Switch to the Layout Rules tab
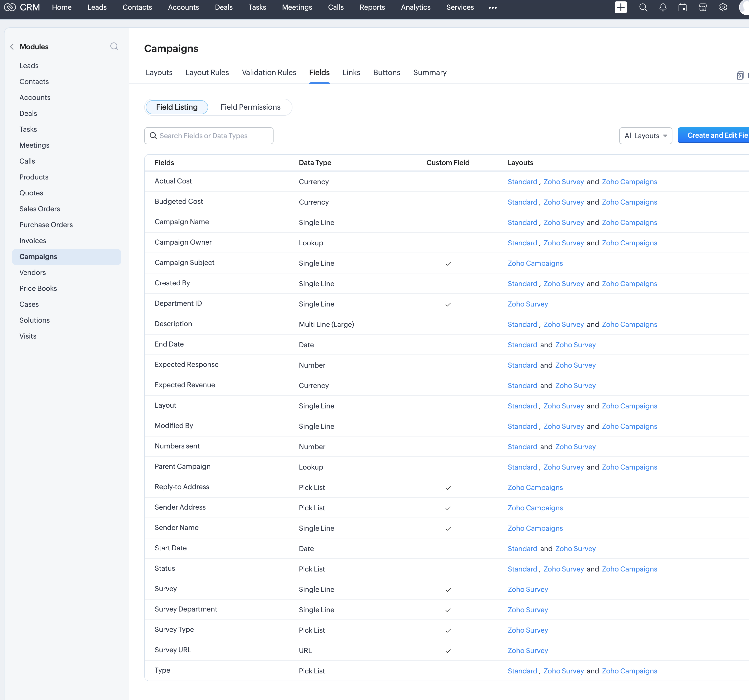Screen dimensions: 749x700 coord(207,72)
